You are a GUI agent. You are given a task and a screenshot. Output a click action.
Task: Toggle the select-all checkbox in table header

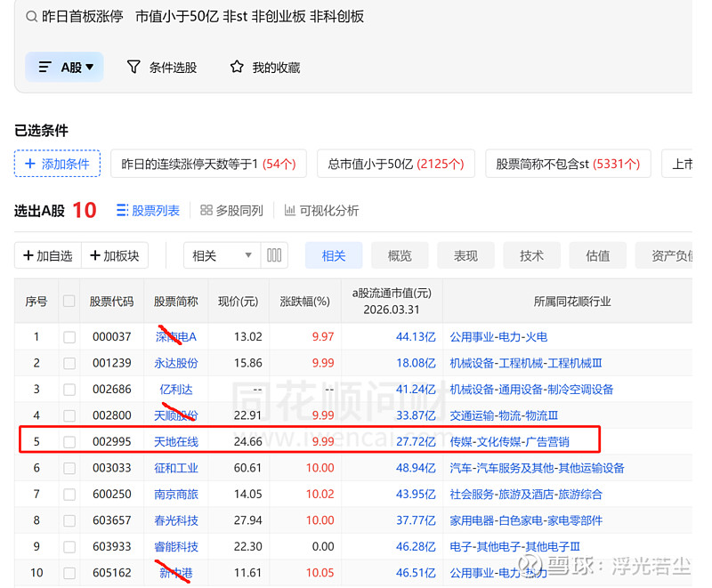point(69,302)
